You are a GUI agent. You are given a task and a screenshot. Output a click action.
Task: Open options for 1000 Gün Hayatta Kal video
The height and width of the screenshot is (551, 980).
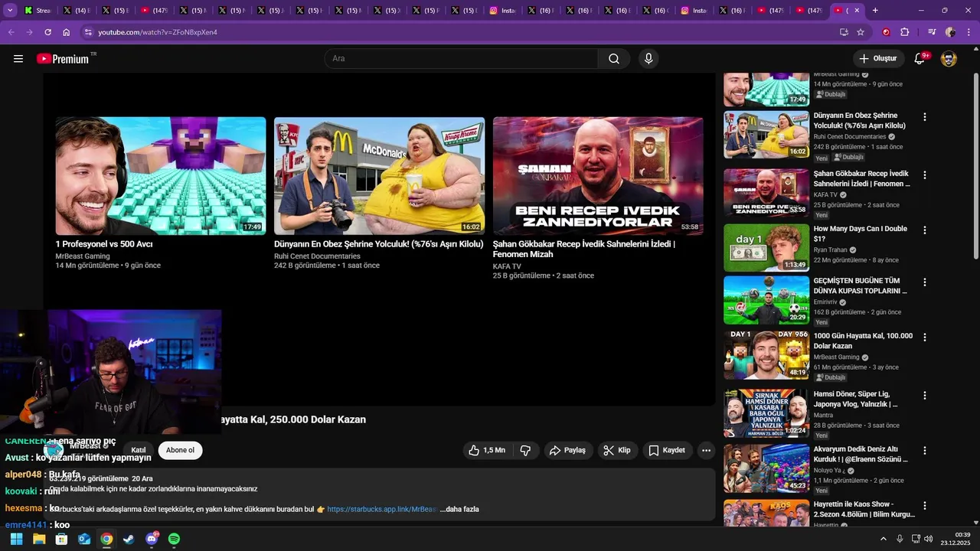[x=924, y=337]
